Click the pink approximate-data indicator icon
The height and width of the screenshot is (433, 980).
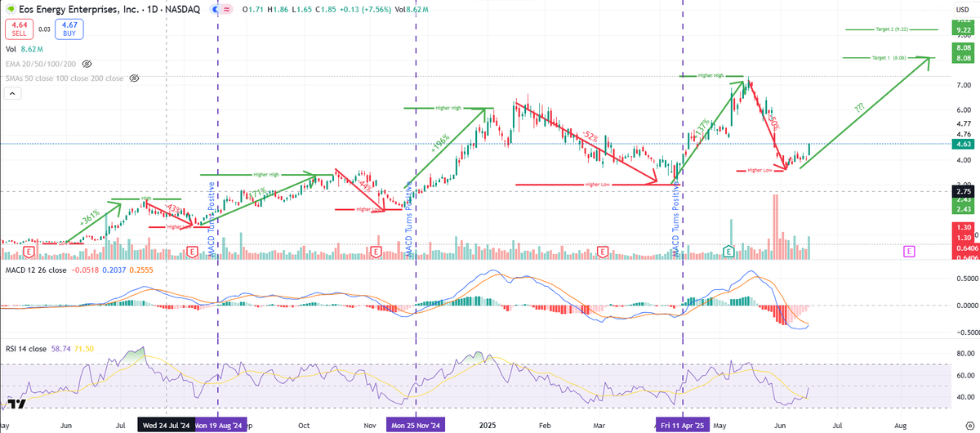[x=228, y=10]
